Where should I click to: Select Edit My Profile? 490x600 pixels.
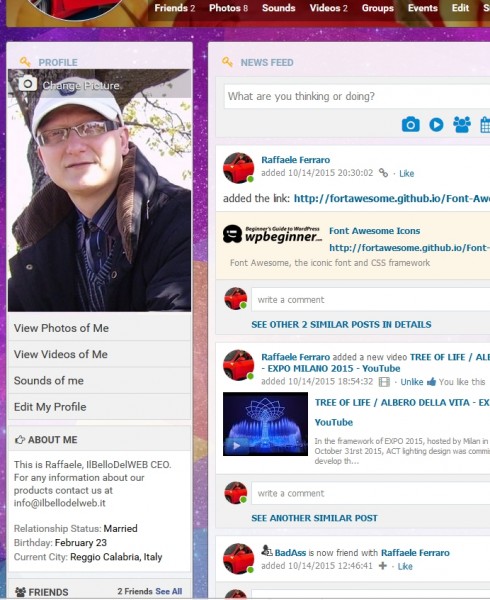tap(99, 407)
